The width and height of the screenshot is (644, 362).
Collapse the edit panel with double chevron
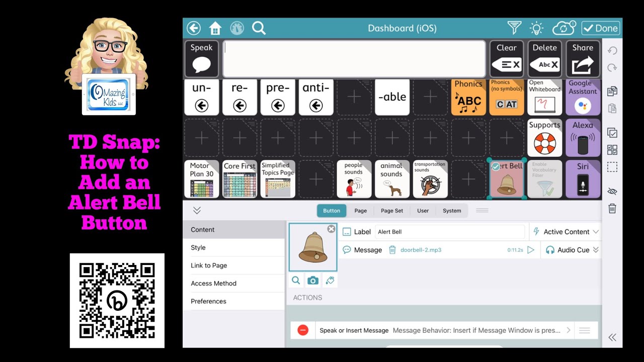pyautogui.click(x=197, y=211)
